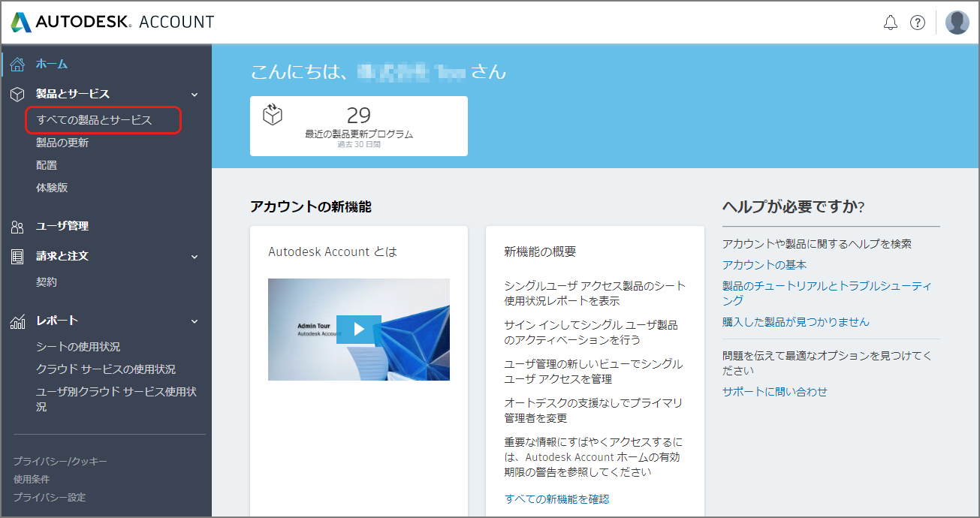
Task: Click アカウントの新機能 heading
Action: 311,206
